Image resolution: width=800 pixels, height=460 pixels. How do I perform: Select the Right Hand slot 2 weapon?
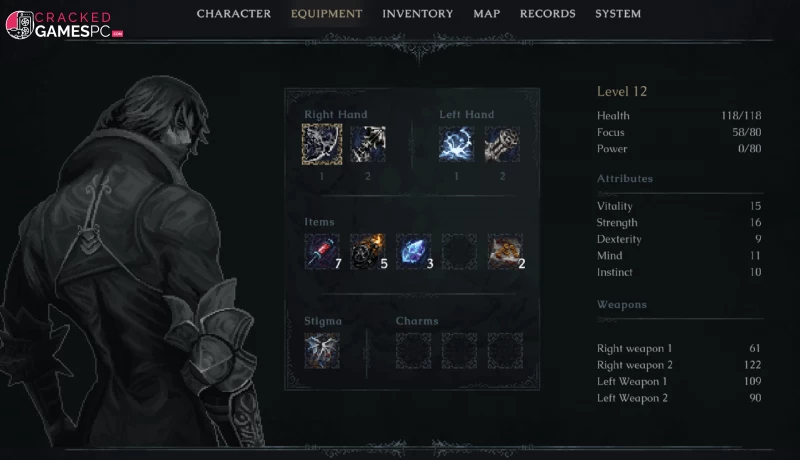pyautogui.click(x=368, y=144)
